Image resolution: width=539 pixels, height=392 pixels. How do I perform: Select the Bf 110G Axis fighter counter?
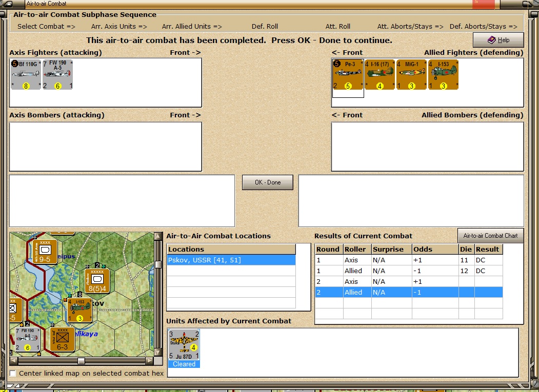coord(26,74)
